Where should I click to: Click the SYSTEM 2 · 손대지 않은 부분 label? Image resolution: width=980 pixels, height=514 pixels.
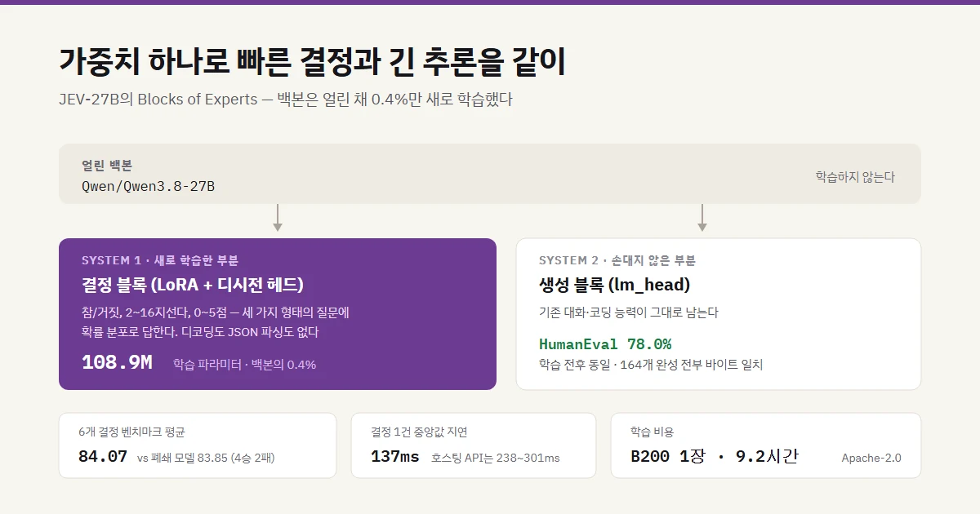pyautogui.click(x=617, y=260)
